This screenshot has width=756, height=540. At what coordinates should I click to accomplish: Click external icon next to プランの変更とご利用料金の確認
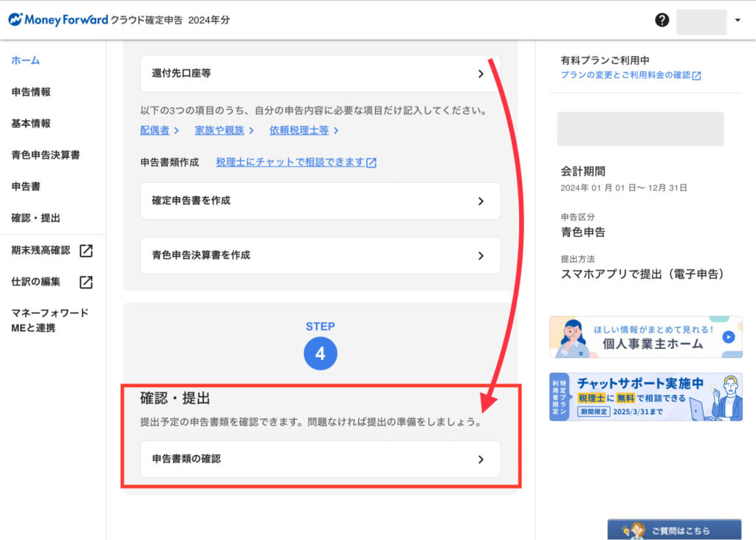click(x=696, y=75)
